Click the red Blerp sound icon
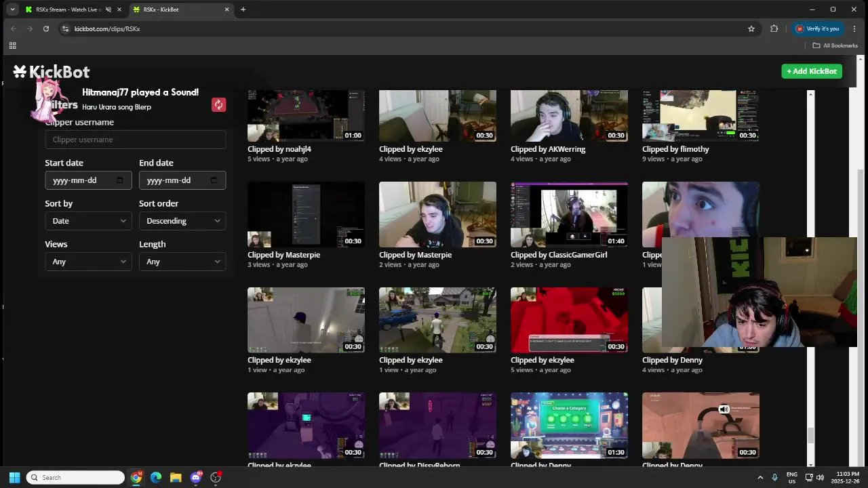This screenshot has width=868, height=488. (218, 104)
